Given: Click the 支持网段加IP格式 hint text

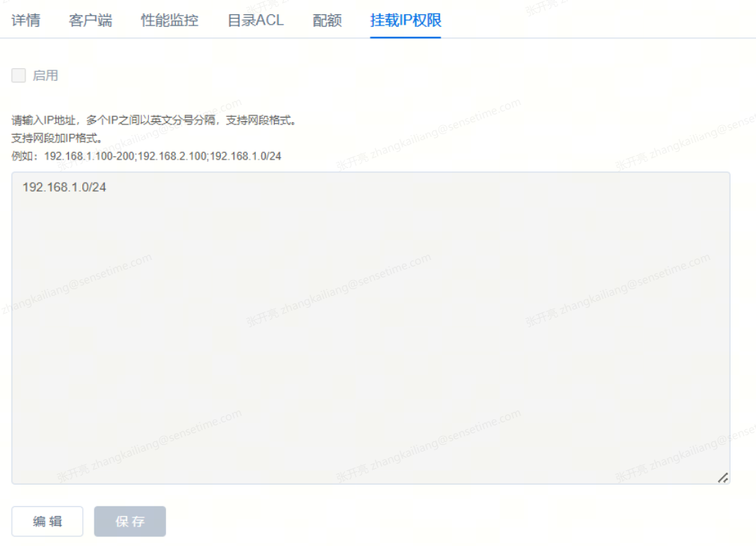Looking at the screenshot, I should (x=57, y=138).
